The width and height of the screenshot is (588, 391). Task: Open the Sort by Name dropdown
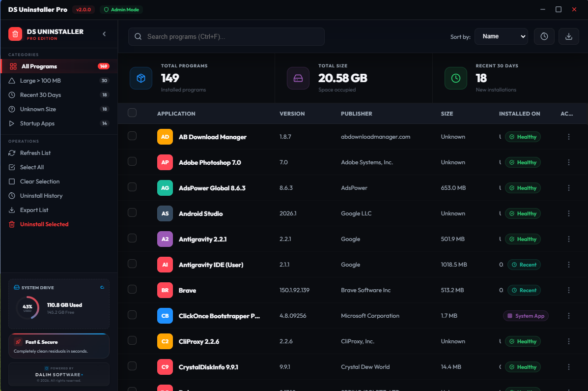click(501, 36)
